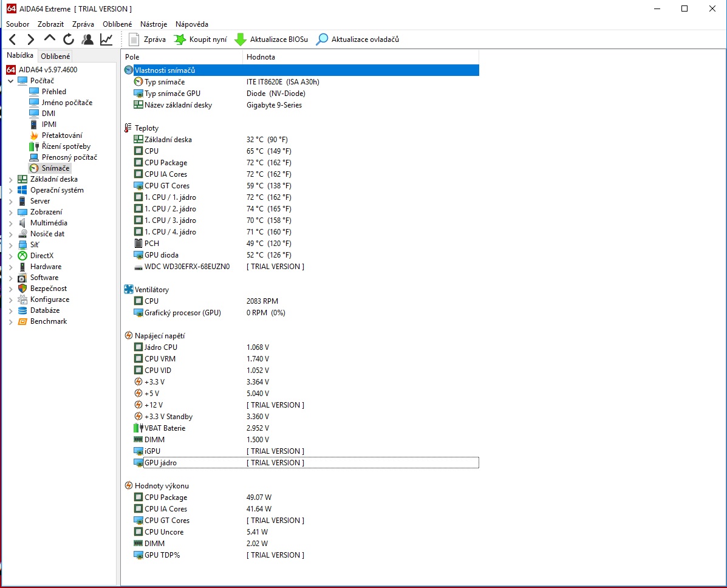Open the Zobrazit menu
The height and width of the screenshot is (588, 727).
pyautogui.click(x=50, y=24)
